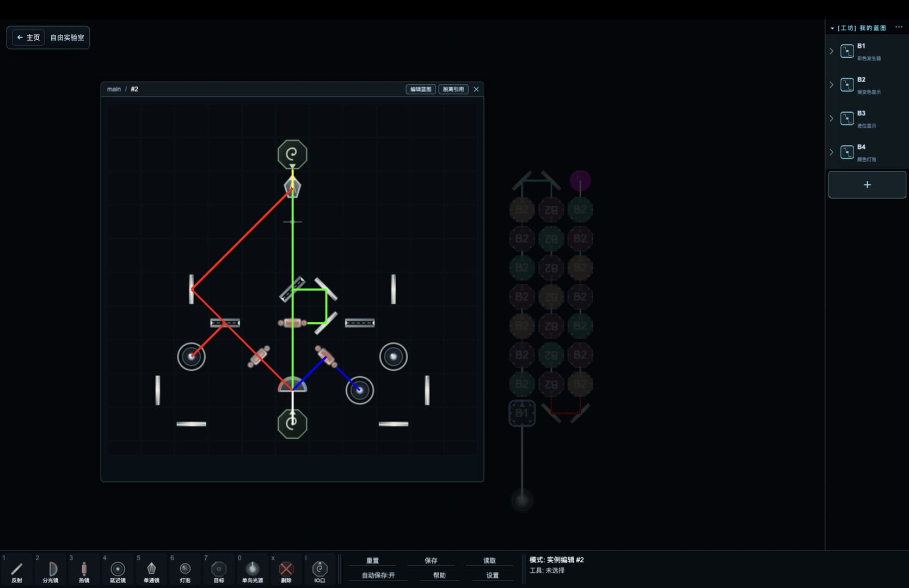
Task: Select the 分光镜 beam splitter tool
Action: (51, 570)
